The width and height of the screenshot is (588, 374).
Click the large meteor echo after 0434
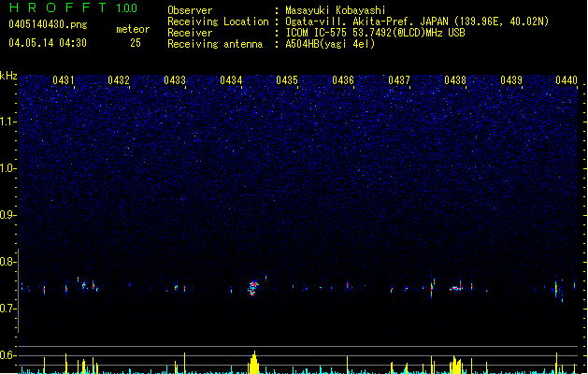tap(253, 288)
